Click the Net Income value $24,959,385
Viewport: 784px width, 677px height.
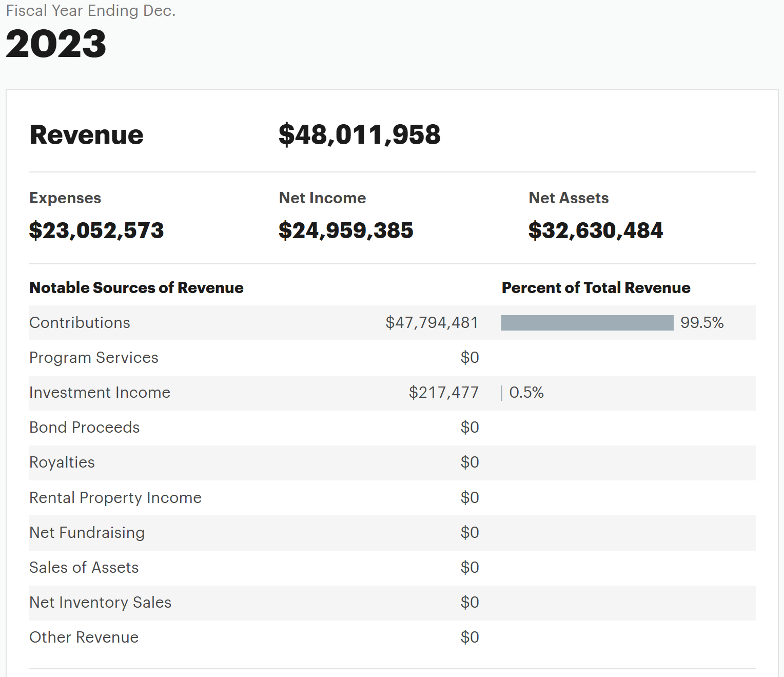click(346, 230)
